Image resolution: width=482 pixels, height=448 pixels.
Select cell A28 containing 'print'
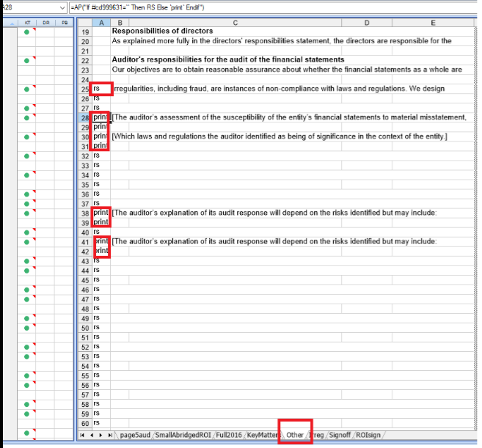pyautogui.click(x=101, y=117)
